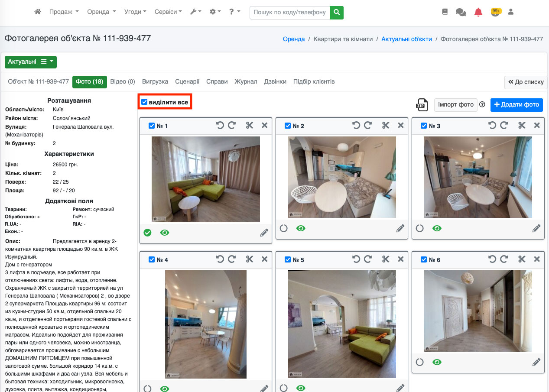Viewport: 549px width, 392px height.
Task: Uncheck the 'виділити все' checkbox
Action: 145,102
